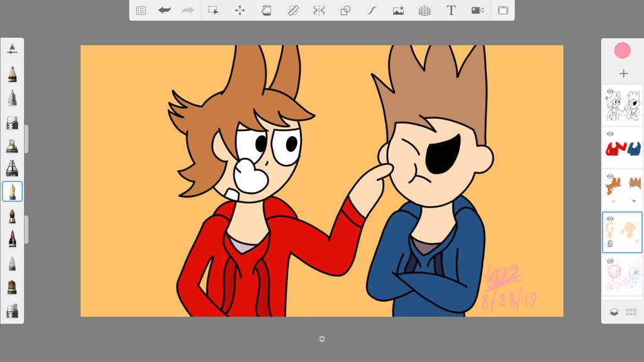The image size is (644, 362).
Task: Select the pencil brush
Action: 13,74
